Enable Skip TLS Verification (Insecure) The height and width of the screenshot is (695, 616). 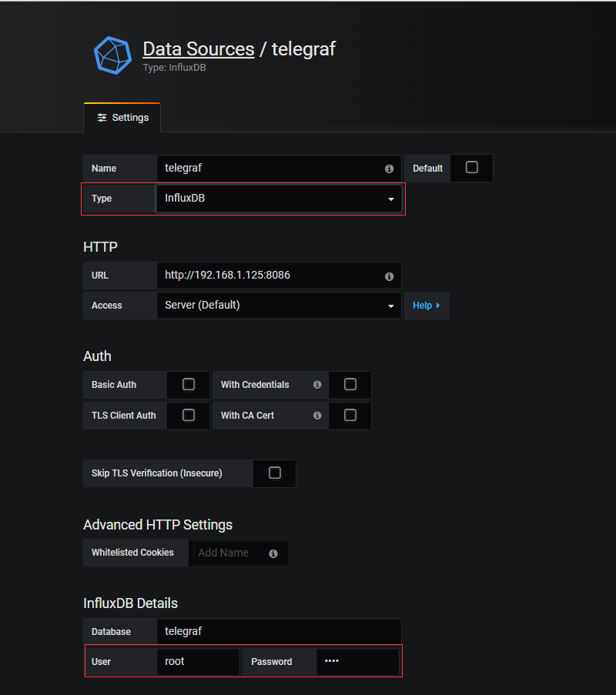[274, 473]
